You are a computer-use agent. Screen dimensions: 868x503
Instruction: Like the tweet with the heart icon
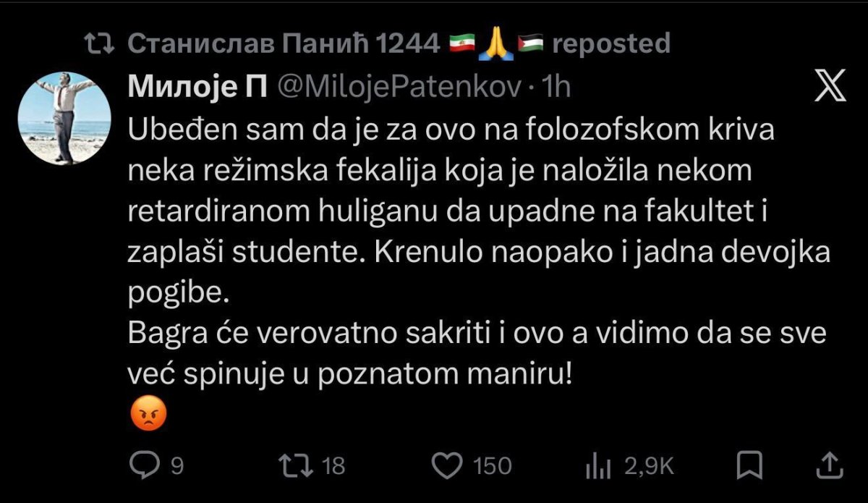447,465
